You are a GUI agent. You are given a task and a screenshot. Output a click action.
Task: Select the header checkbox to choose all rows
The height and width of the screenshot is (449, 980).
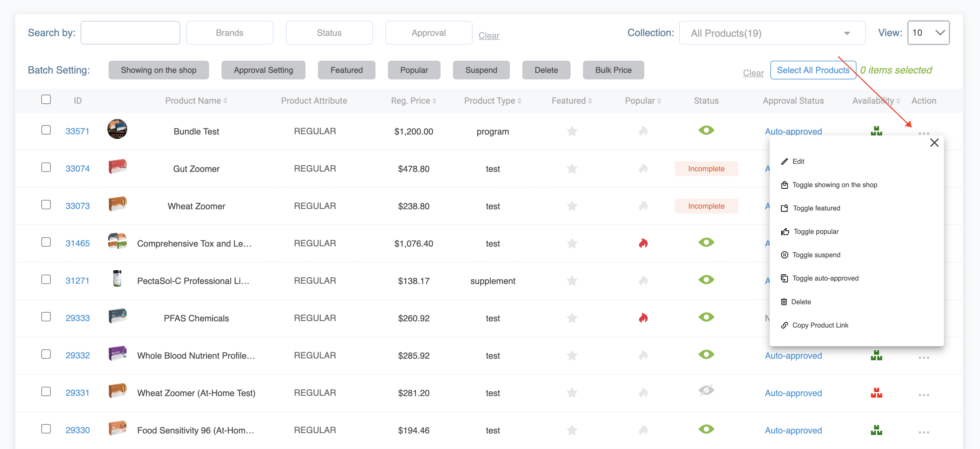pyautogui.click(x=46, y=99)
